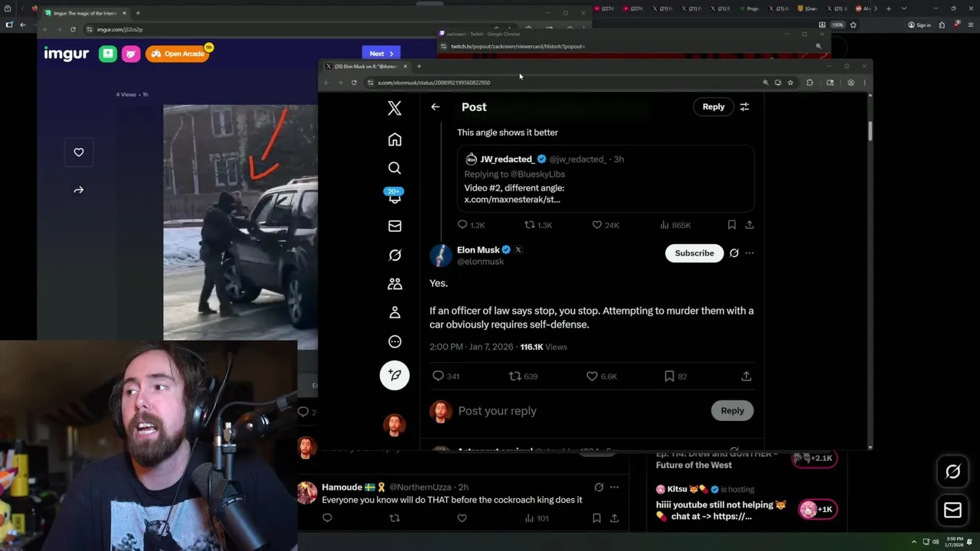Click the 150% zoom indicator in Firefox

[x=838, y=24]
